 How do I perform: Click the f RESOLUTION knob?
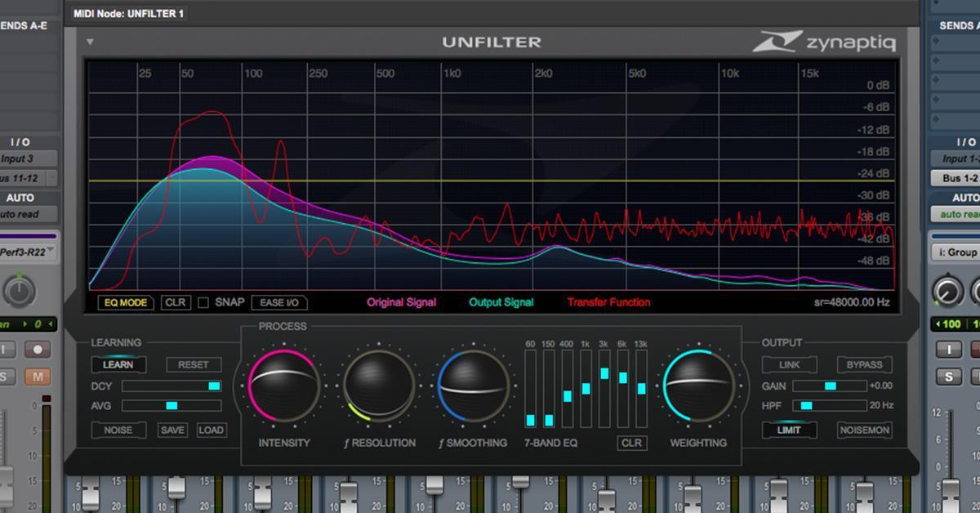pos(379,385)
